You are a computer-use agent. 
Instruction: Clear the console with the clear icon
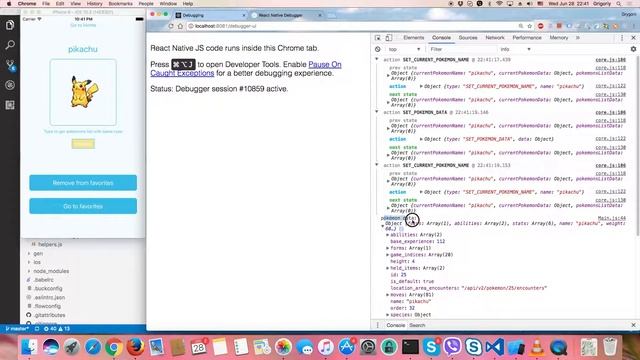(378, 49)
